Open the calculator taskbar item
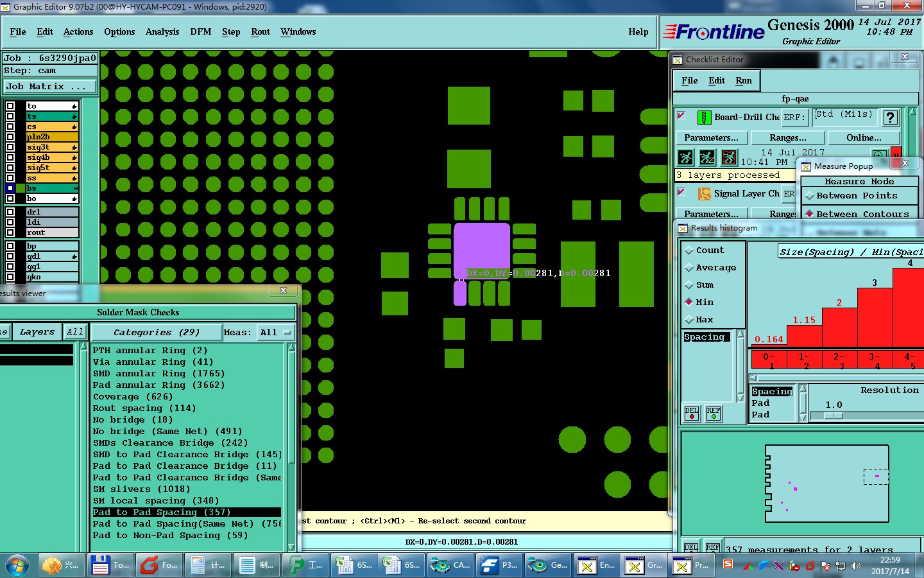 tap(209, 565)
